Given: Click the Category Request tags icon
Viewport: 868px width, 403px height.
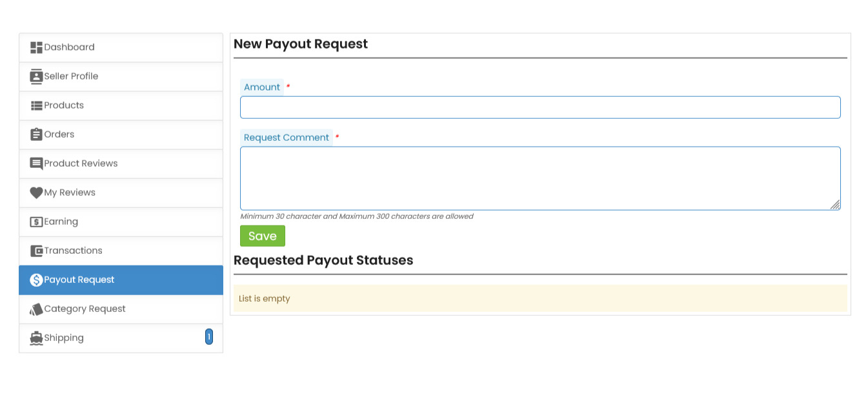Looking at the screenshot, I should point(36,309).
